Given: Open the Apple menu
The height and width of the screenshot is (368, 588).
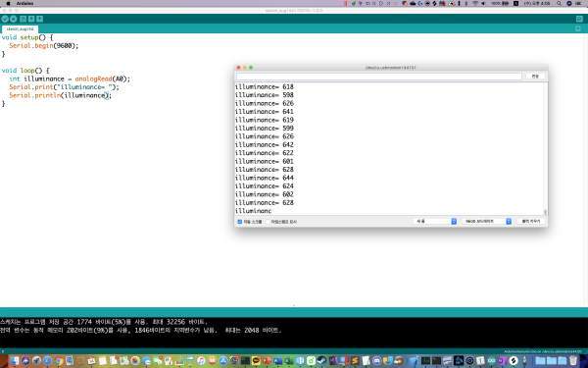Looking at the screenshot, I should [8, 3].
